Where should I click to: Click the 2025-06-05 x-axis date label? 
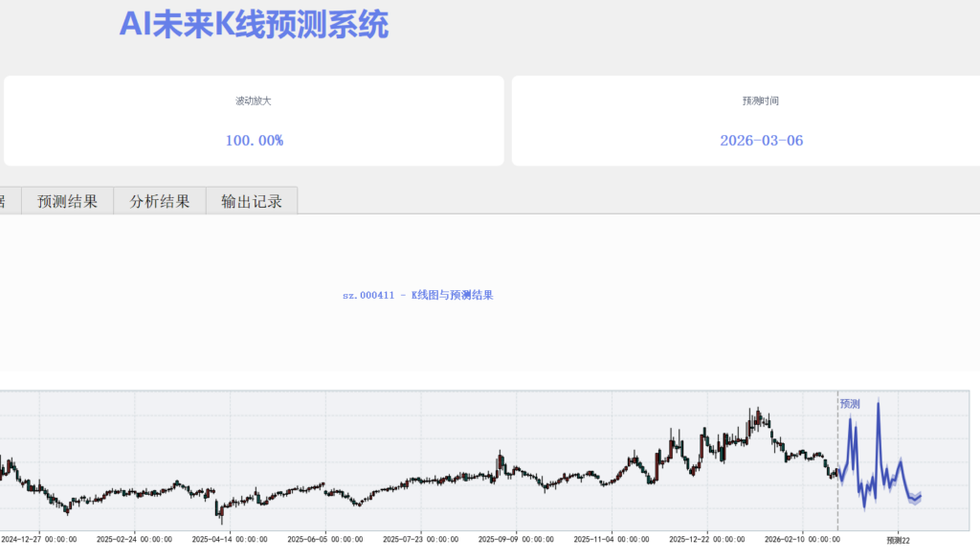click(325, 540)
